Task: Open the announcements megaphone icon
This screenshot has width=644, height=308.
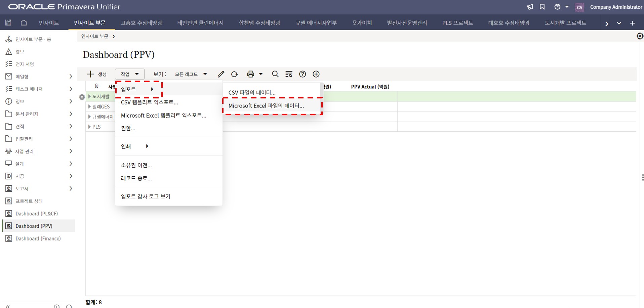Action: coord(530,7)
